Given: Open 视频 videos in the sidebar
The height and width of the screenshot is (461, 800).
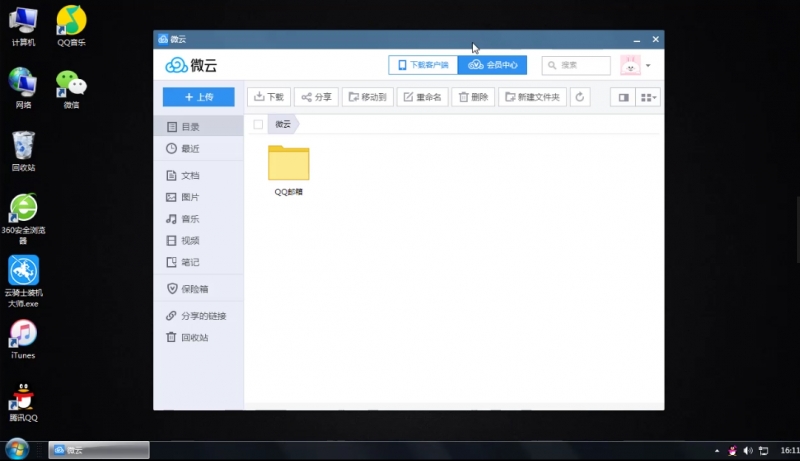Looking at the screenshot, I should coord(198,240).
